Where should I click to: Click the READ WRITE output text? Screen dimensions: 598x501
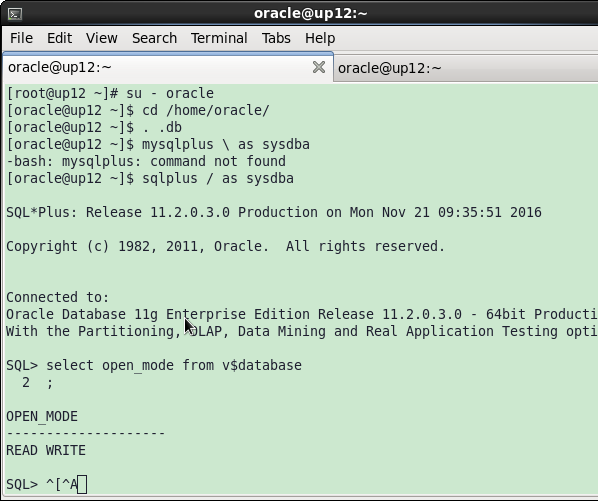click(46, 450)
